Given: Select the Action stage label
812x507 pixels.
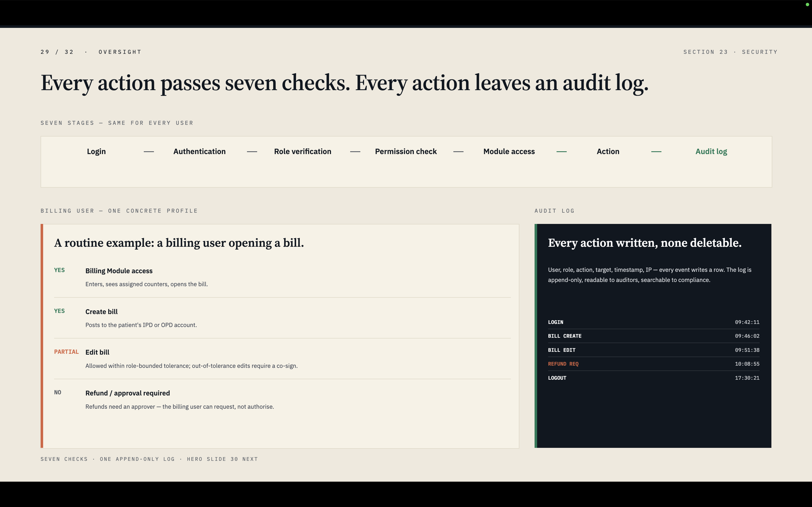Looking at the screenshot, I should [x=608, y=152].
